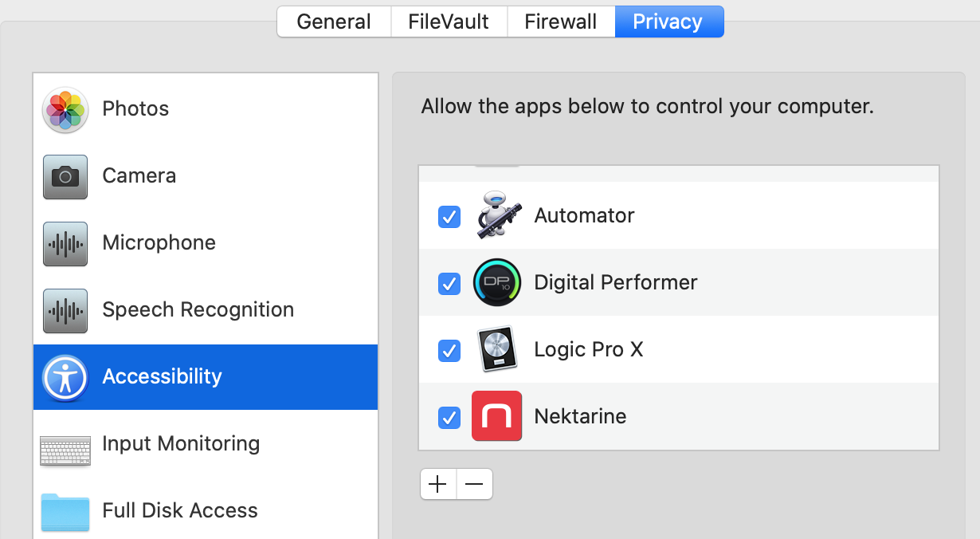The width and height of the screenshot is (980, 539).
Task: Click the red Nektarine app icon
Action: [497, 416]
